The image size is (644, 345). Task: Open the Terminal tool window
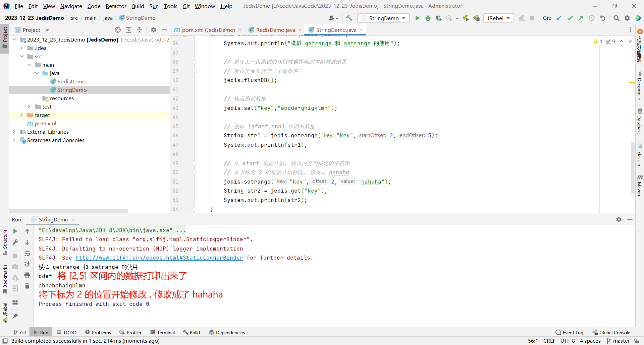tap(163, 332)
